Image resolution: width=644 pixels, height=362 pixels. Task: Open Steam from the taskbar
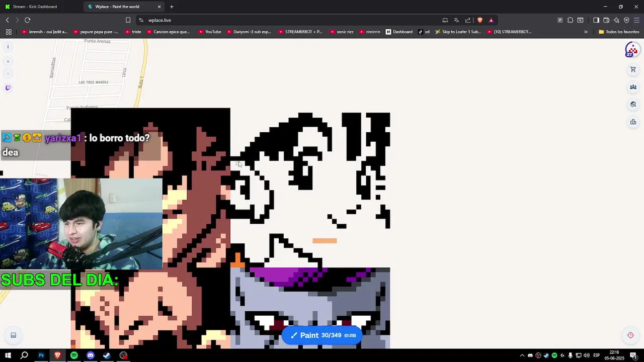tap(107, 355)
